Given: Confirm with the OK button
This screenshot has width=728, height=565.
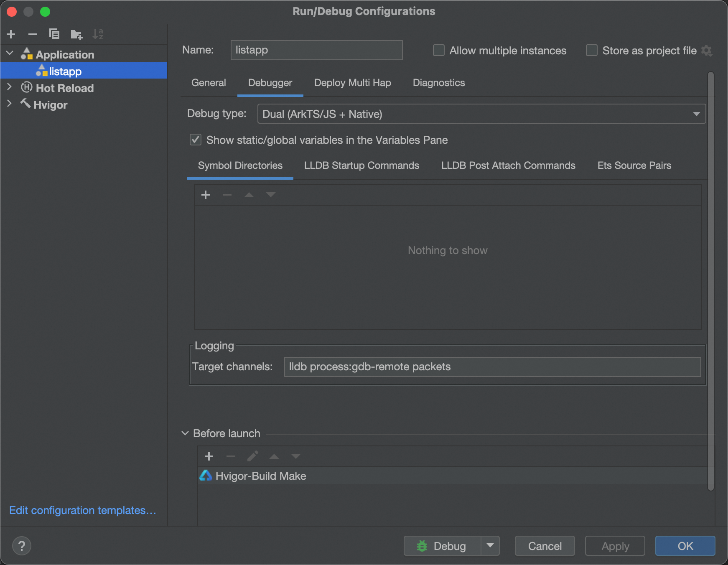Looking at the screenshot, I should 685,546.
